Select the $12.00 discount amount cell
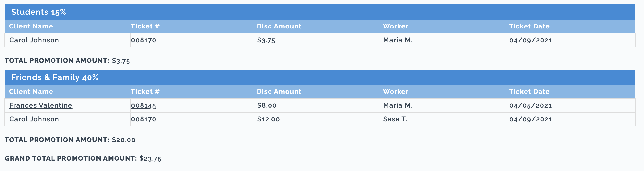 coord(320,119)
